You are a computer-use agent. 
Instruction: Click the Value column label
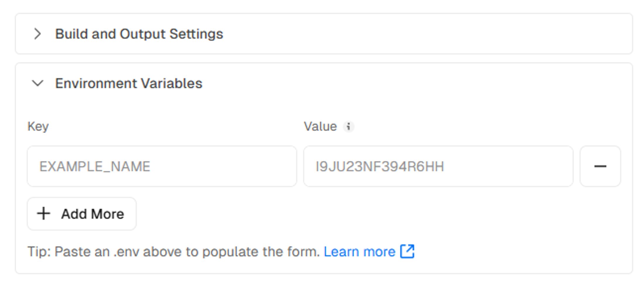pyautogui.click(x=320, y=127)
